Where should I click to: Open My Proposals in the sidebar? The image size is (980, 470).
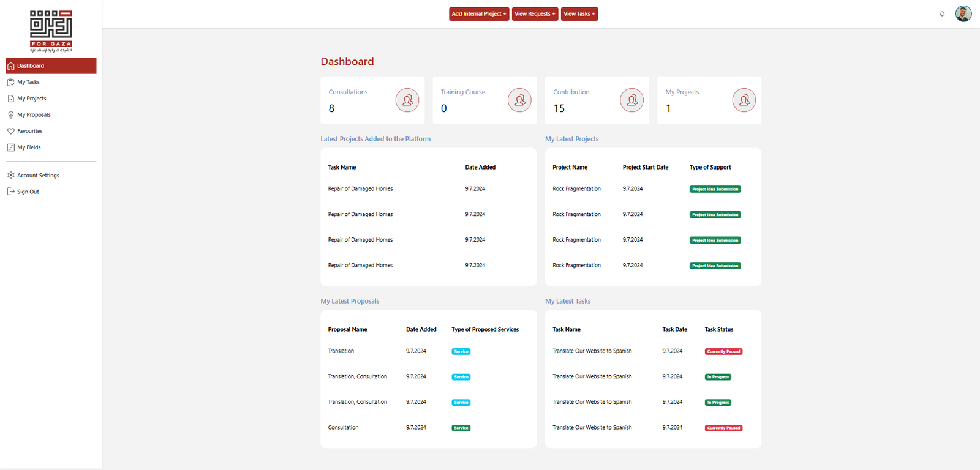(x=34, y=115)
